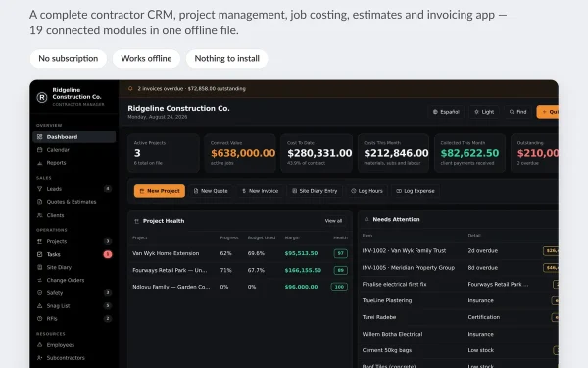Click the Cost To Date $280,331.00 card
The height and width of the screenshot is (368, 588).
(317, 153)
